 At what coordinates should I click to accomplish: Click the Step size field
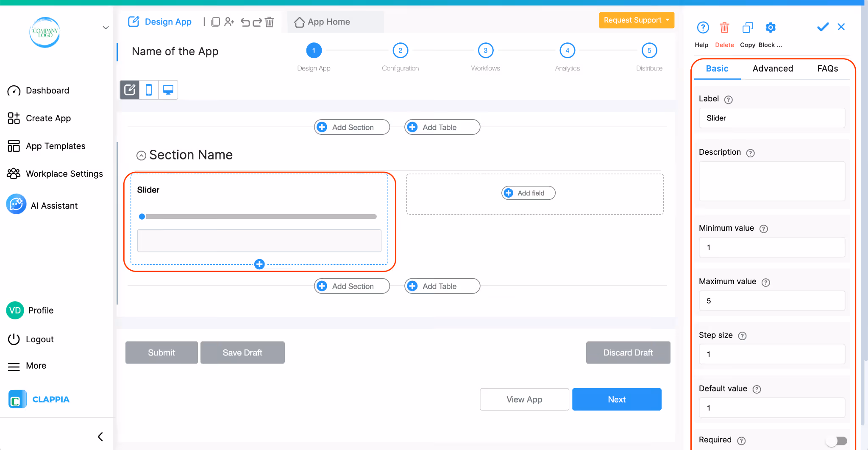pos(772,354)
